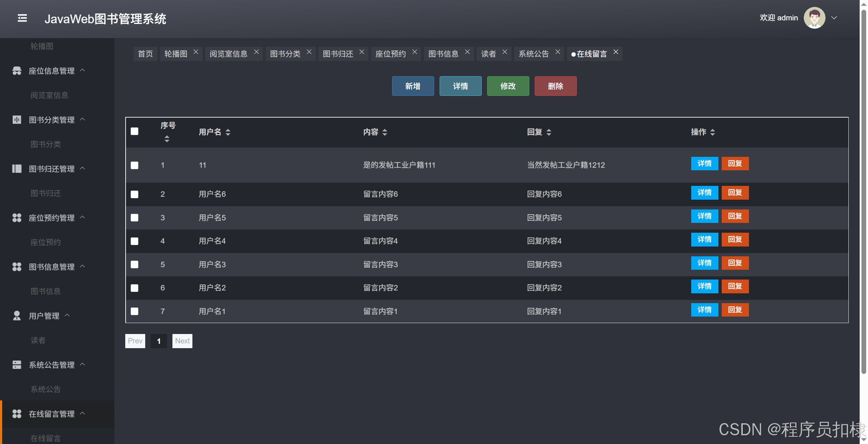This screenshot has height=444, width=868.
Task: Collapse the 图书信息管理 sidebar section
Action: click(52, 267)
